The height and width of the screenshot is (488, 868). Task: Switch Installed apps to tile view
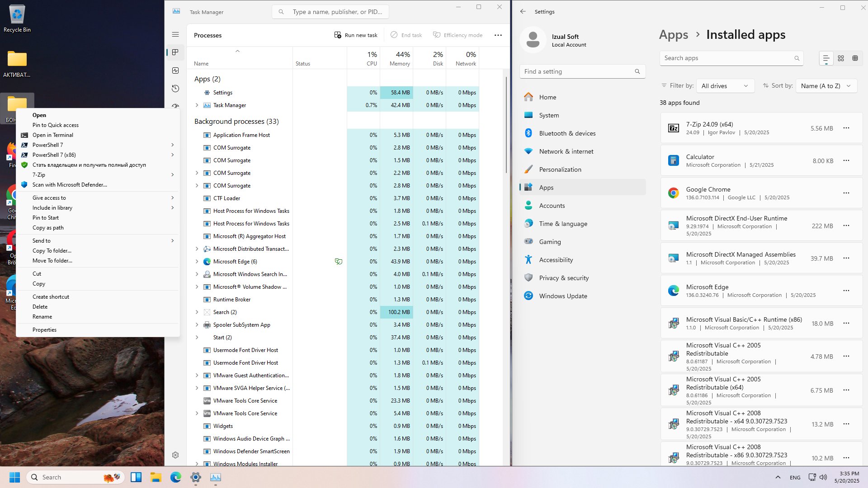coord(855,58)
